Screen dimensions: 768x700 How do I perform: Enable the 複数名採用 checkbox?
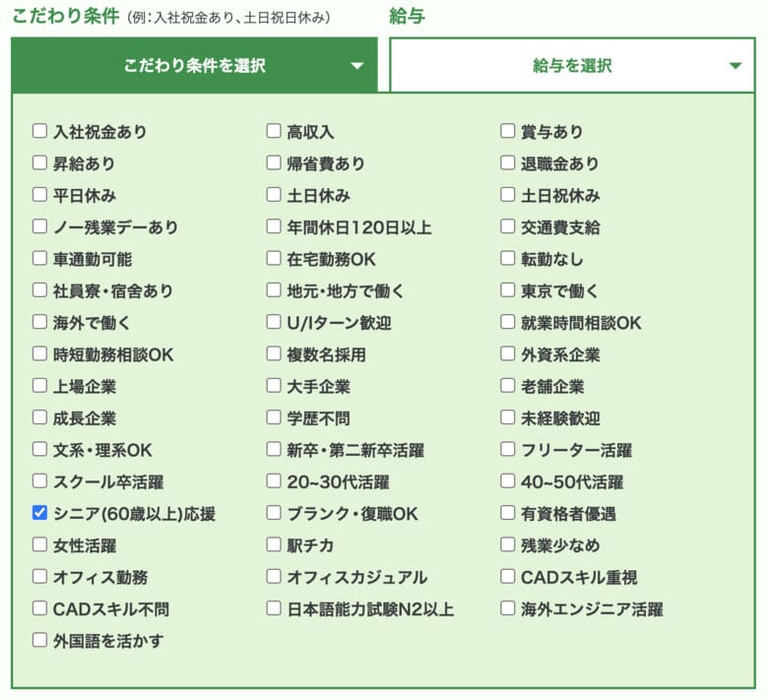coord(274,353)
